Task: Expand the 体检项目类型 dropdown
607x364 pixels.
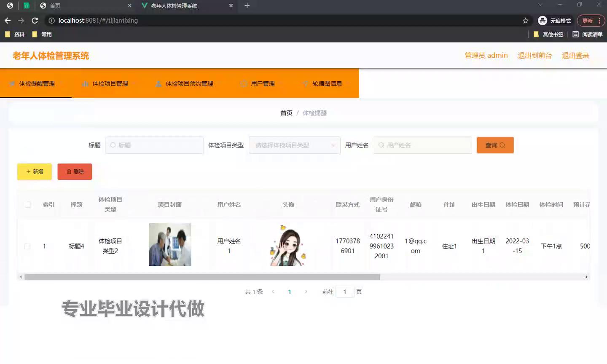Action: click(x=294, y=145)
